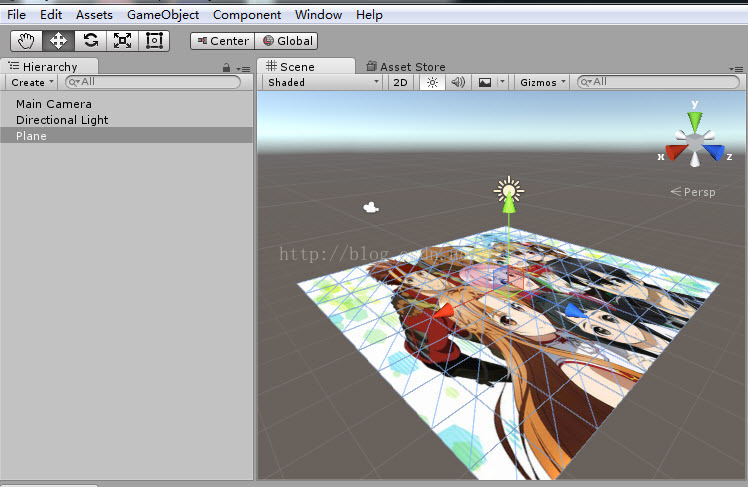Image resolution: width=748 pixels, height=487 pixels.
Task: Toggle 2D scene view mode
Action: coord(400,83)
